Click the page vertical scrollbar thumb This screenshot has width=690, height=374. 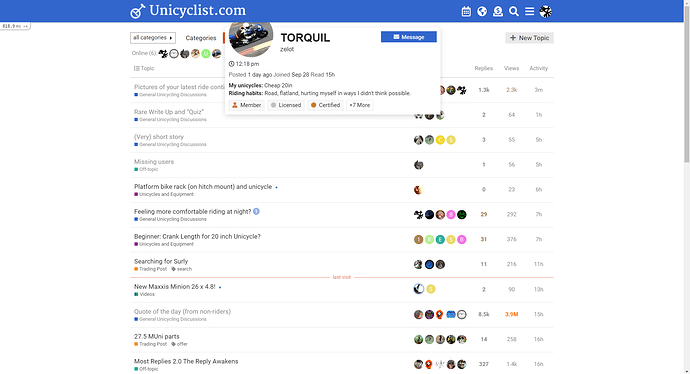pyautogui.click(x=686, y=84)
